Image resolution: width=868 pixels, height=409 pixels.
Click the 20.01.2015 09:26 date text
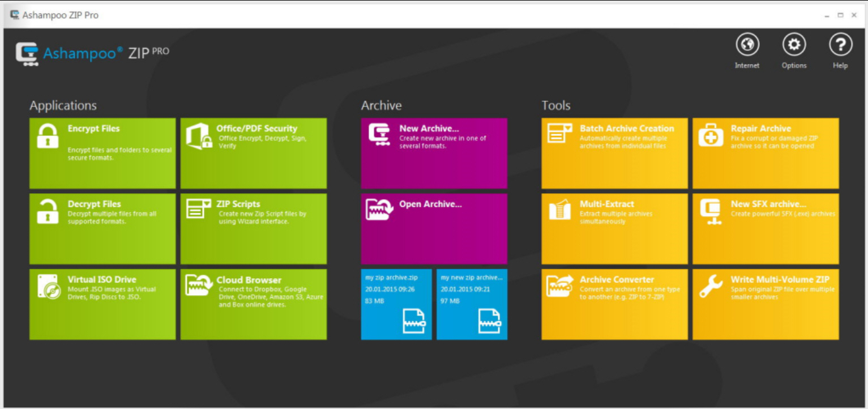pos(390,289)
